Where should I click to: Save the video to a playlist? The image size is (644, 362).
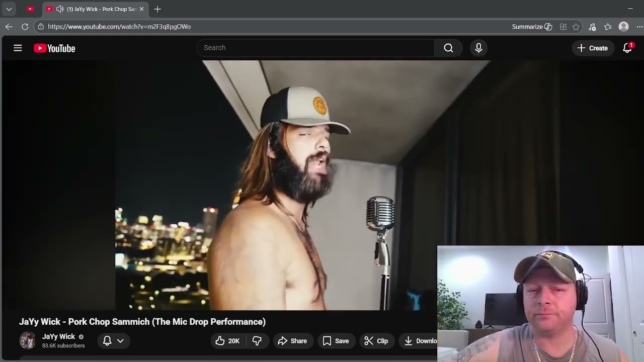pos(336,341)
